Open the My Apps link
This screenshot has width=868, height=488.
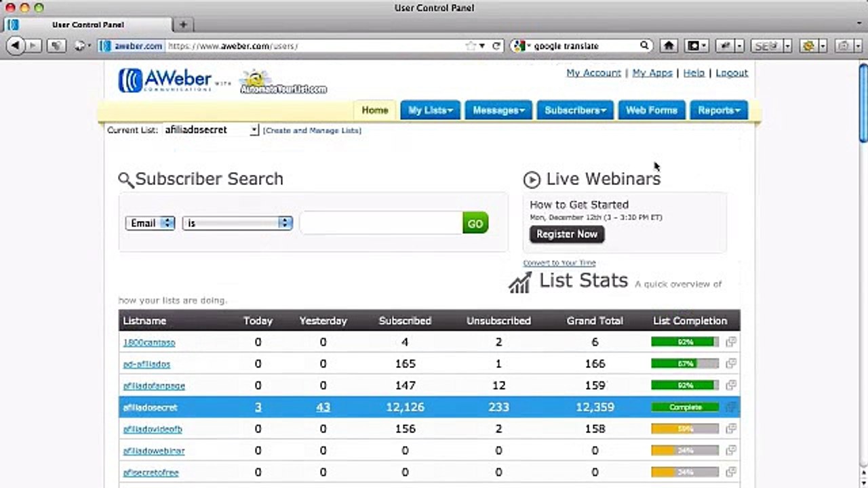(652, 73)
